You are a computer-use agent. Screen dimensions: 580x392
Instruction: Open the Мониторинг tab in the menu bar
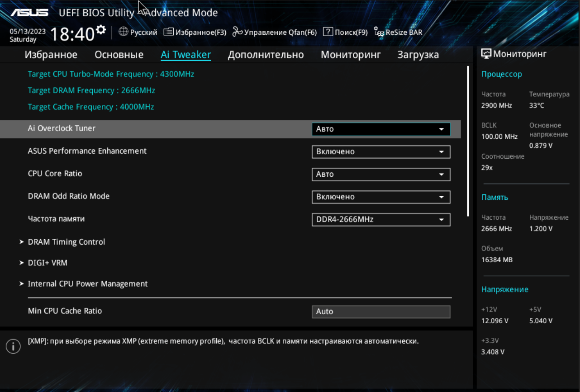[x=351, y=55]
